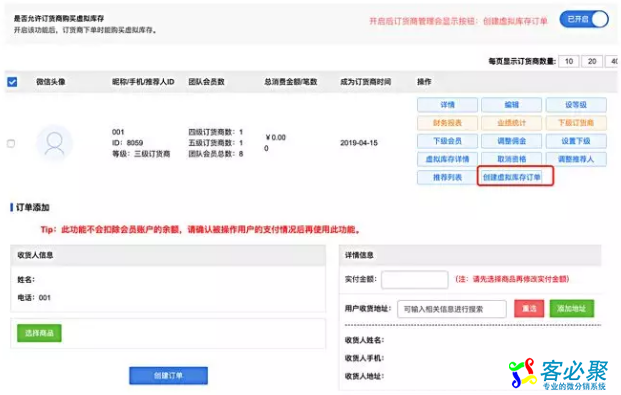Open 详情 for distributor 001
Viewport: 621px width, 395px height.
[x=447, y=105]
